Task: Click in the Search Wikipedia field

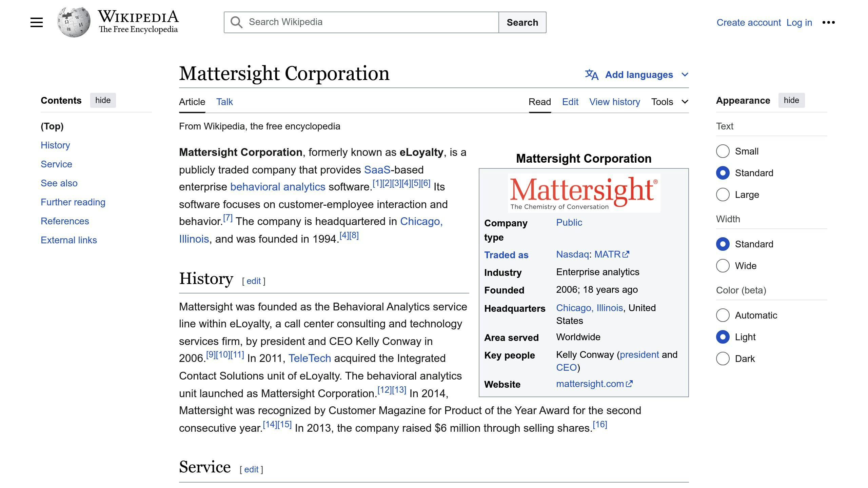Action: pos(361,22)
